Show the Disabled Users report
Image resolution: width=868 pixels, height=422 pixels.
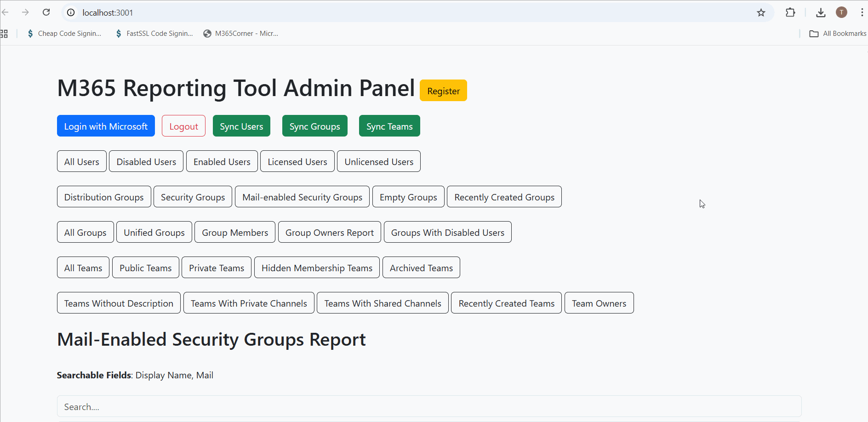146,161
